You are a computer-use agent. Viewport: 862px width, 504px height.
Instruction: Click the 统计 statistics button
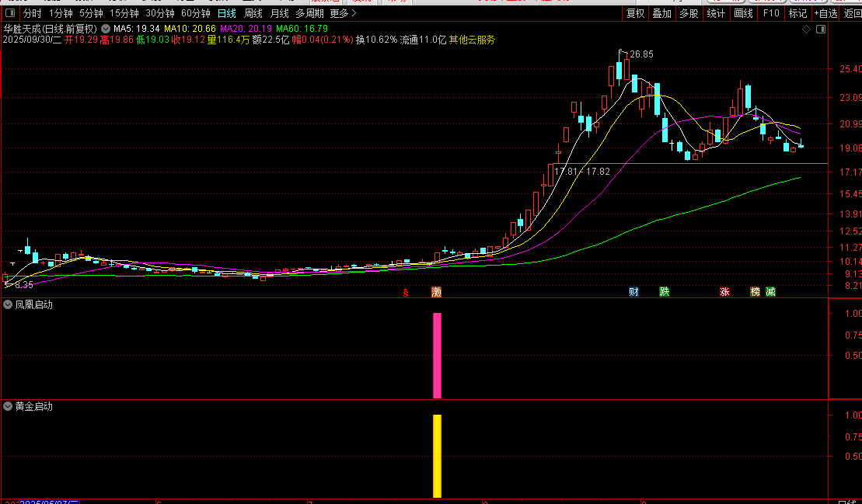(x=716, y=13)
